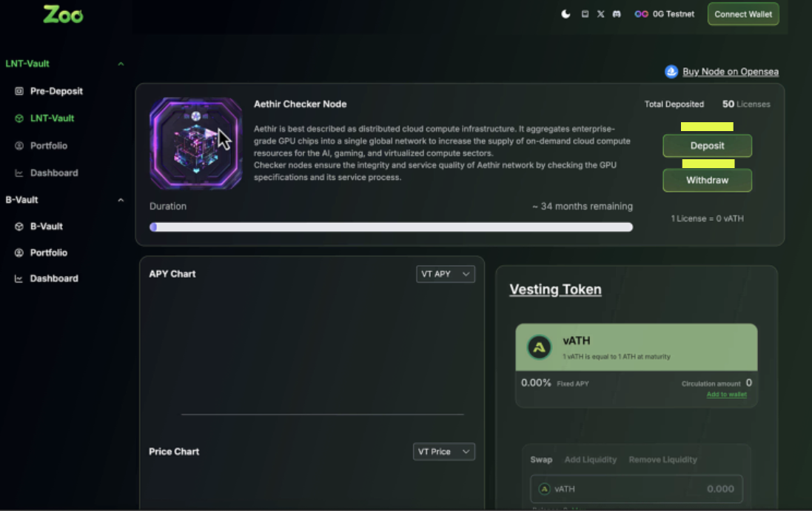Open the Buy Node on Opensea link
The width and height of the screenshot is (812, 511).
click(x=730, y=71)
